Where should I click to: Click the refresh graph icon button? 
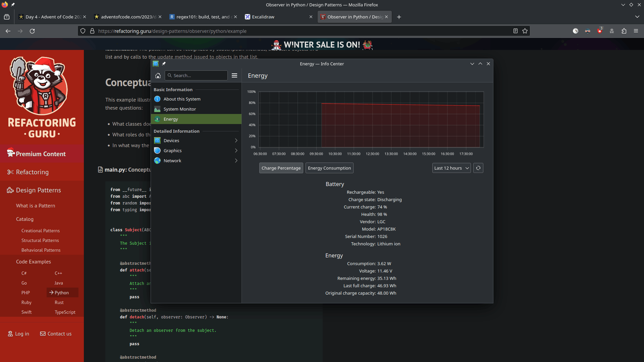pos(478,168)
